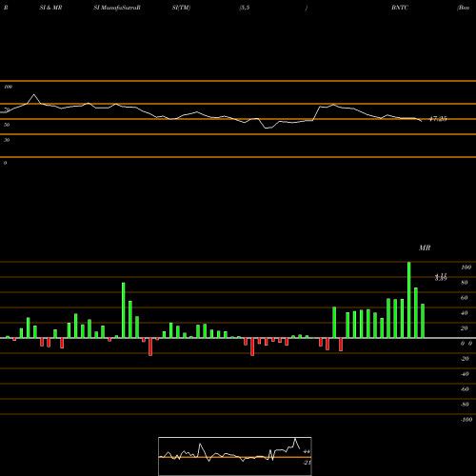Image resolution: width=476 pixels, height=476 pixels.
Task: Click the 'BNTC' ticker symbol text
Action: click(x=400, y=8)
